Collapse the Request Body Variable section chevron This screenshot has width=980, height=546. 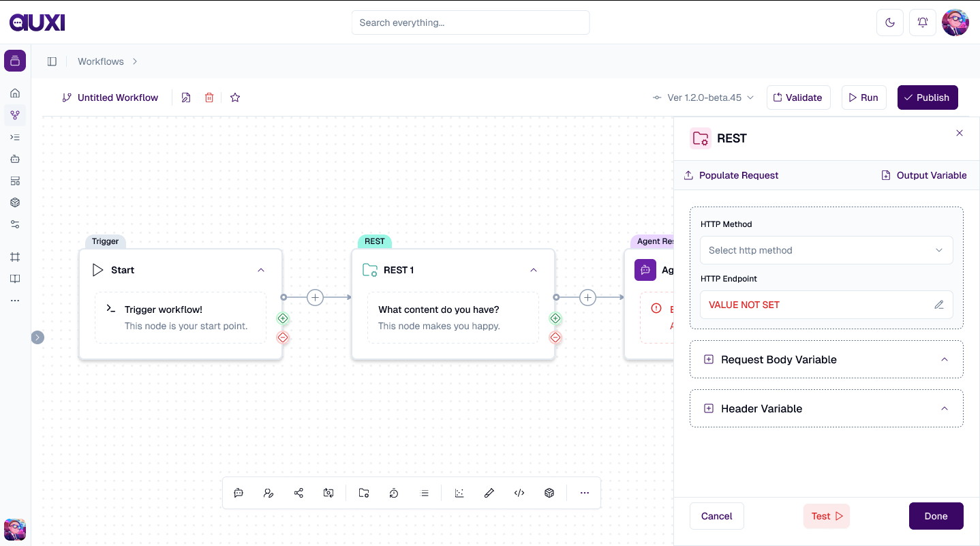(x=945, y=359)
